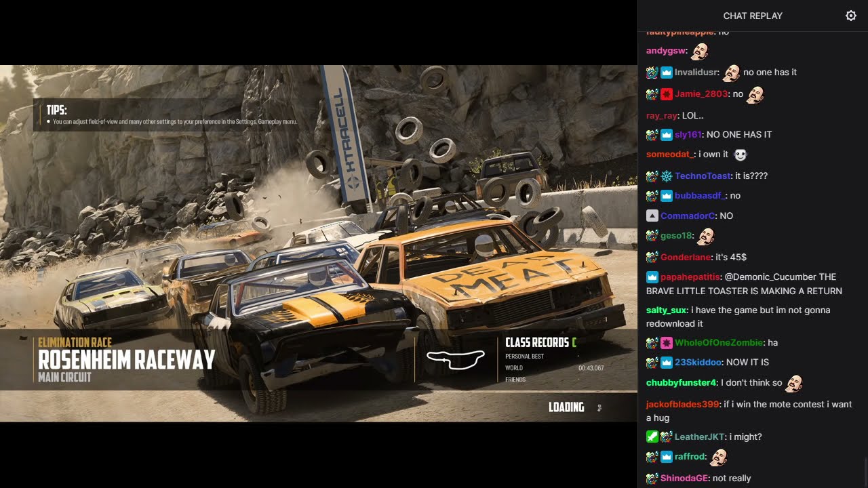Viewport: 868px width, 488px height.
Task: Click the emote in andygsw's message
Action: click(x=700, y=51)
